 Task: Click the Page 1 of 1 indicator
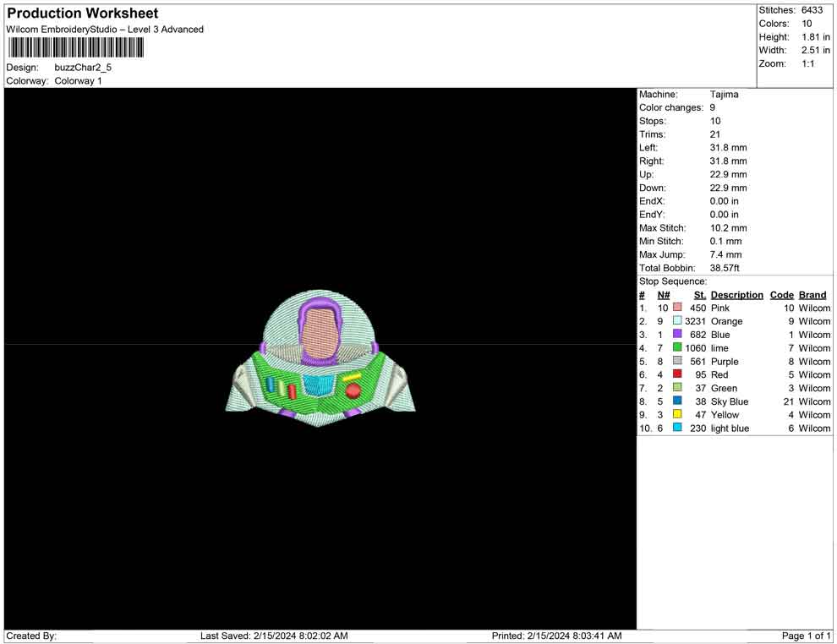(807, 636)
